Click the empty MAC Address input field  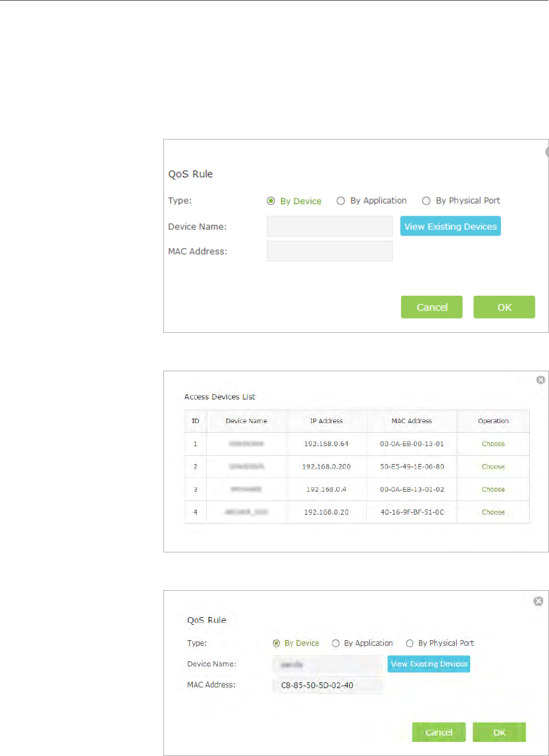click(x=329, y=251)
